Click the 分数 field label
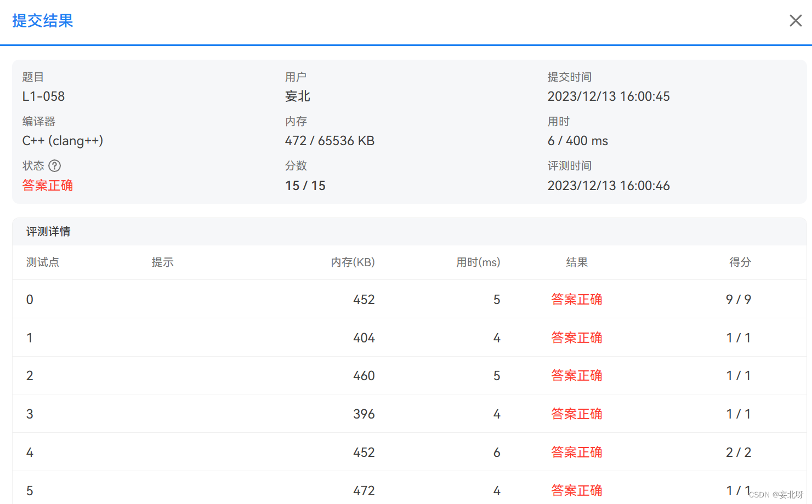 pyautogui.click(x=296, y=165)
